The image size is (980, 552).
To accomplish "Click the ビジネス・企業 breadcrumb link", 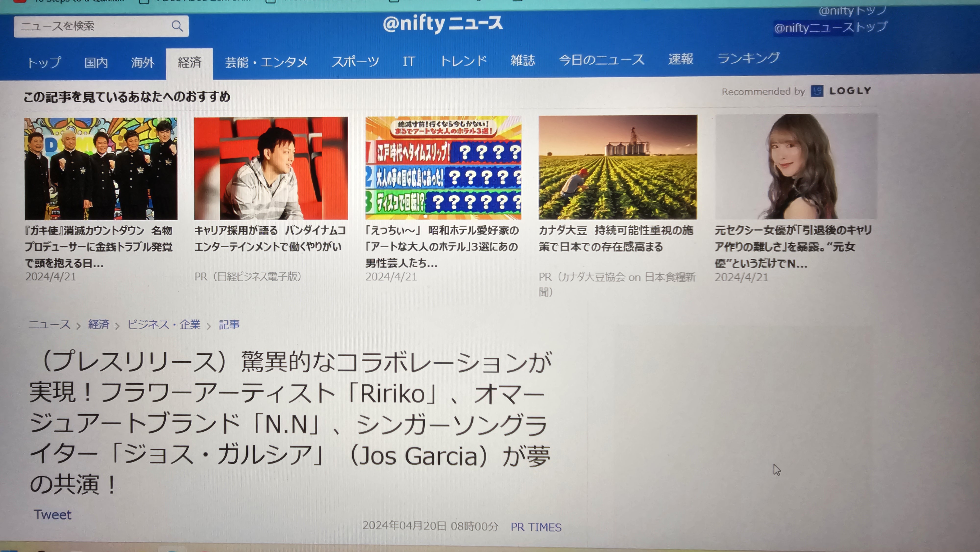I will (164, 324).
